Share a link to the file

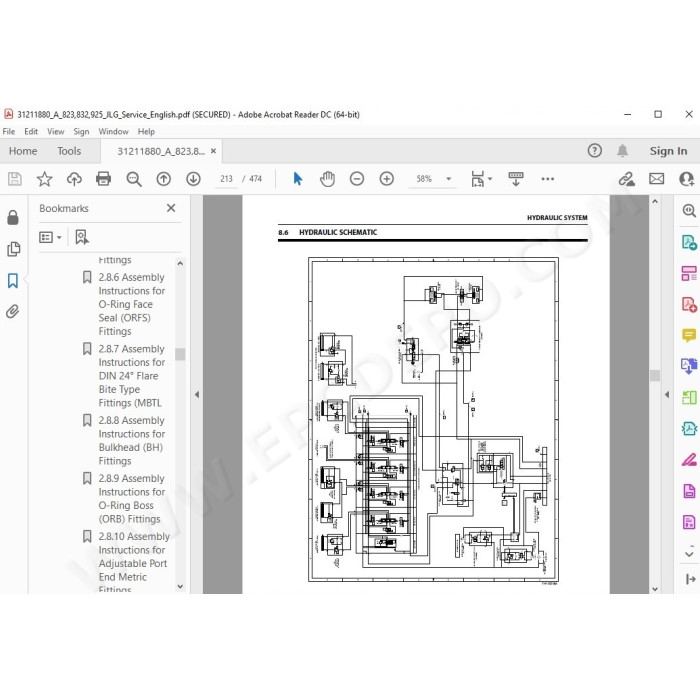pos(627,179)
